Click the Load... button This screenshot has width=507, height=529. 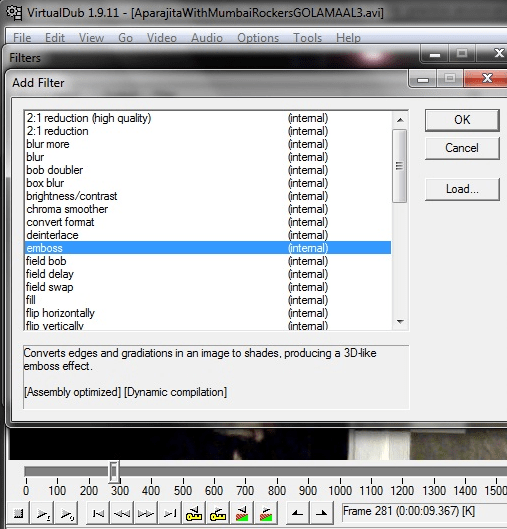tap(462, 189)
